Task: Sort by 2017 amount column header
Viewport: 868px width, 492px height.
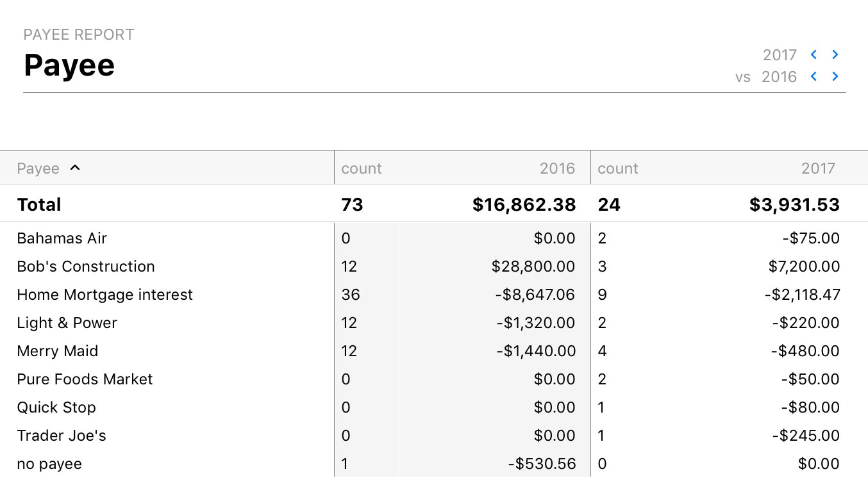Action: click(x=818, y=168)
